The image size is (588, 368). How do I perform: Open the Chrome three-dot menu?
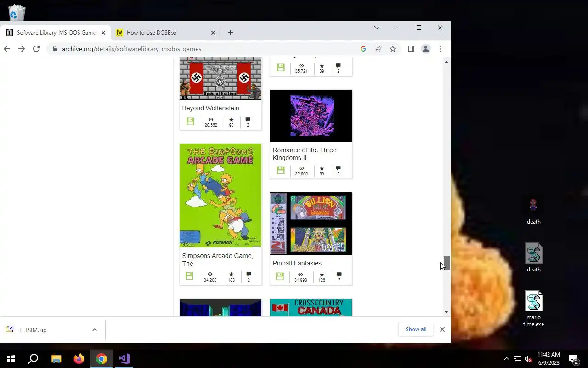point(441,49)
